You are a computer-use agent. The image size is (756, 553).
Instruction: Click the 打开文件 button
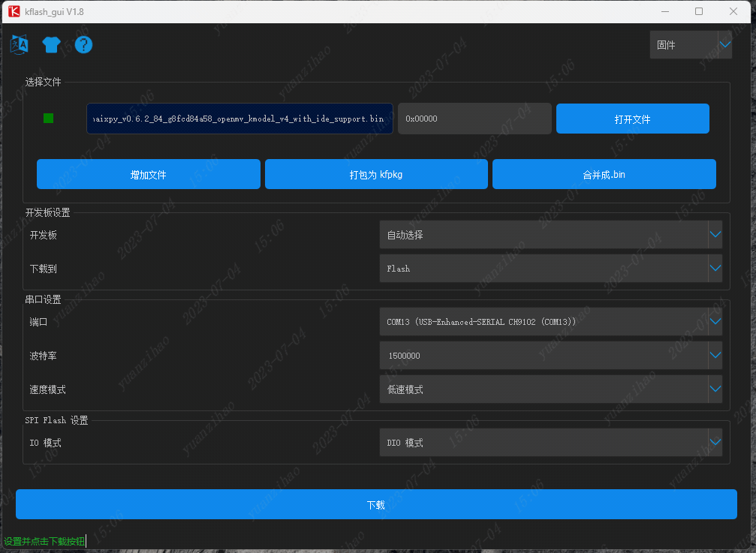click(x=633, y=119)
